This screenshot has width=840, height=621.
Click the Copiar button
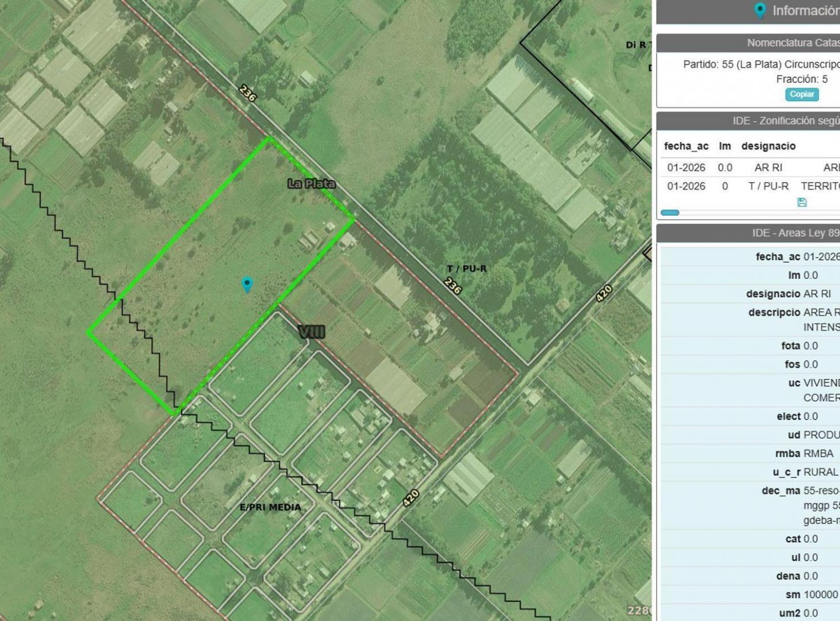[802, 94]
